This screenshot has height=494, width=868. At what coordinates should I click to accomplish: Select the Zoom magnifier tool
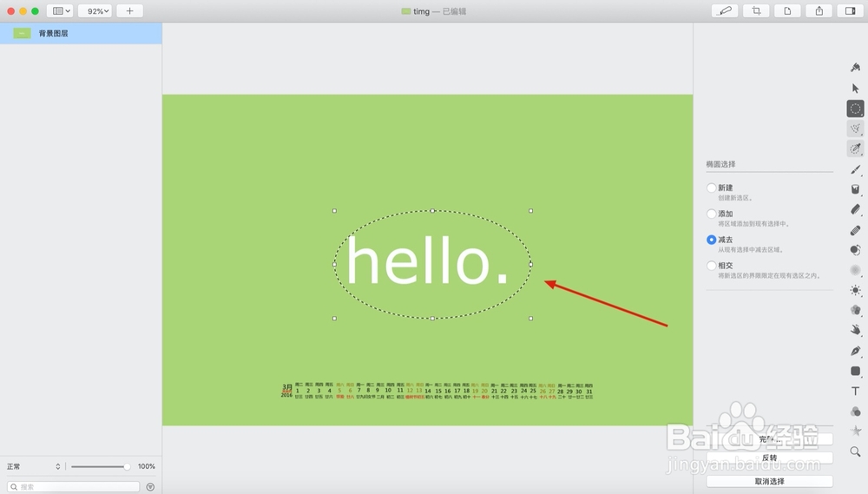pos(855,452)
